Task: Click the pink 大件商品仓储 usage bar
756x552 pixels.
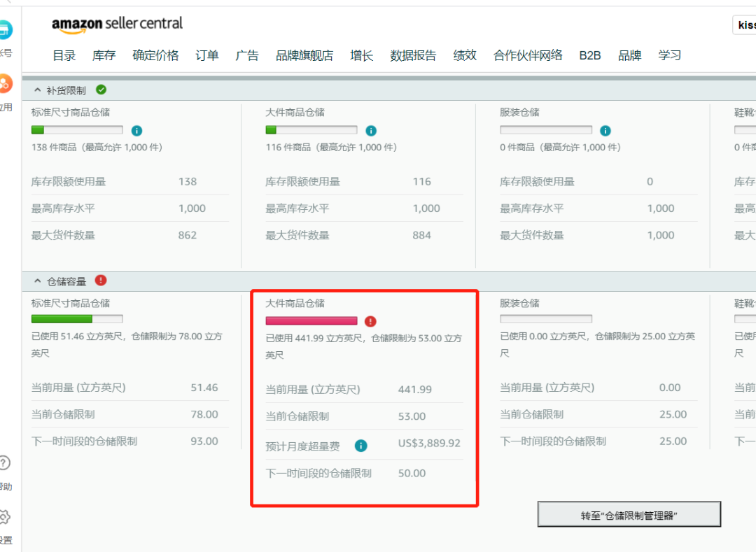Action: click(x=311, y=320)
